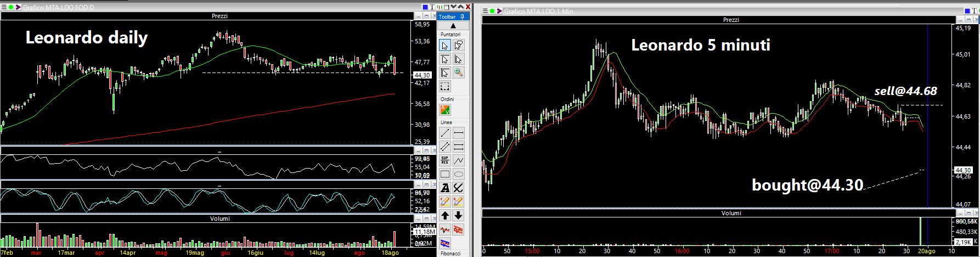
Task: Click the 44,30 price tag on 1 Min axis
Action: (x=964, y=170)
